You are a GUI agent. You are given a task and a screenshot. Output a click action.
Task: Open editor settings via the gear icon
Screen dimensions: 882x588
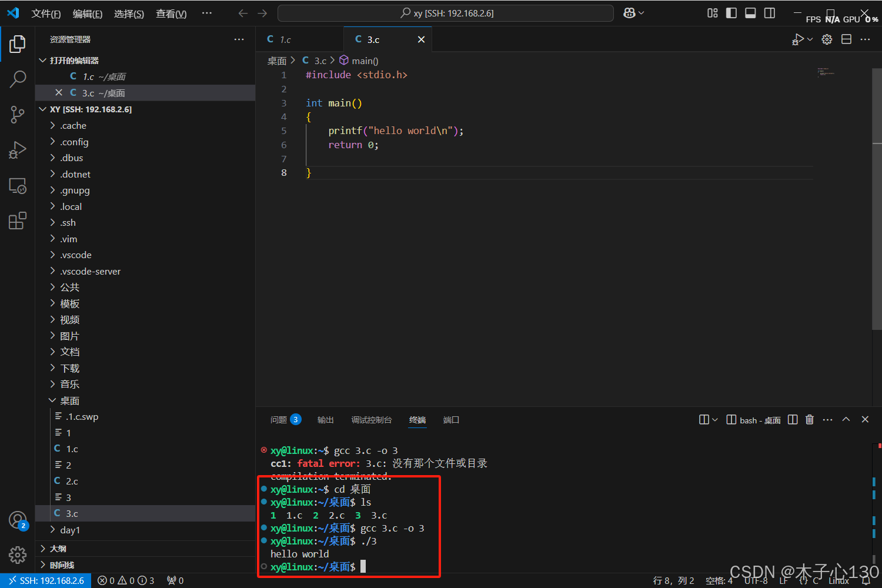827,39
